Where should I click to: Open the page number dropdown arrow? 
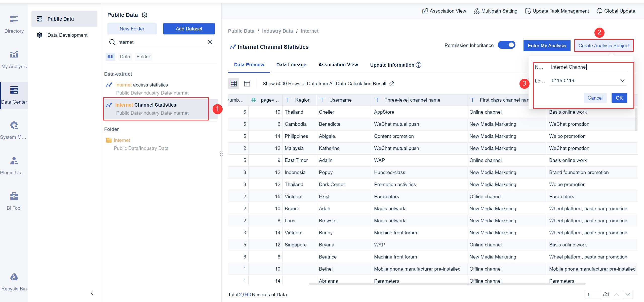coord(628,294)
